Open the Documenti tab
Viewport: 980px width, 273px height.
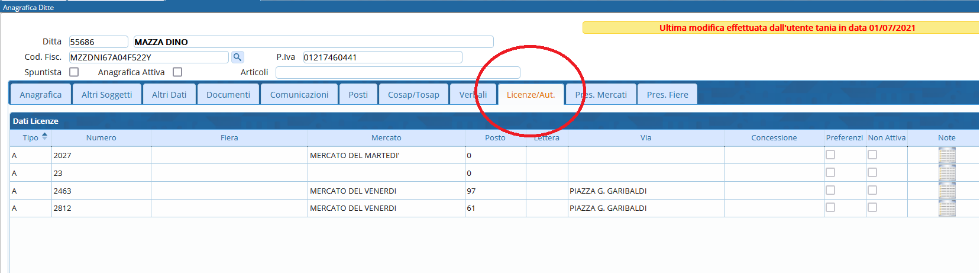click(x=228, y=95)
